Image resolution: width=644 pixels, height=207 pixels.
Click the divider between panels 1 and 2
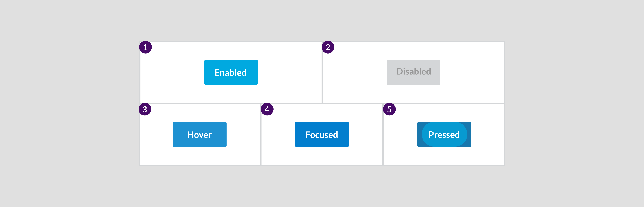322,75
